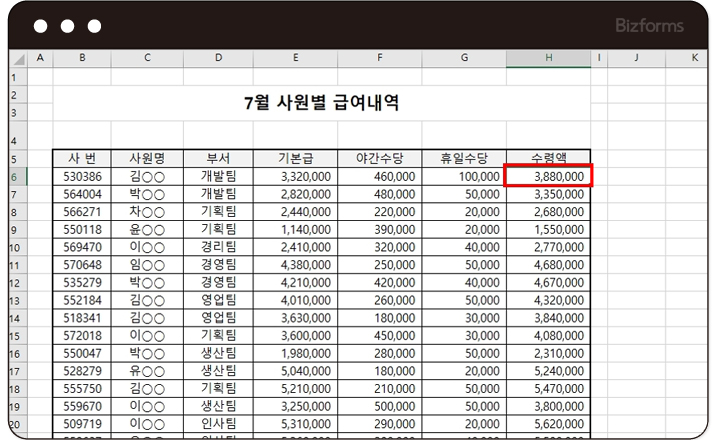Select column K header
Image resolution: width=715 pixels, height=440 pixels.
pos(694,58)
